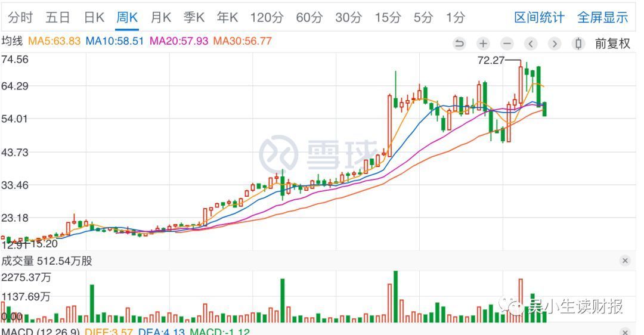Click the undo/reset chart icon
Viewport: 644px width, 335px height.
click(459, 44)
